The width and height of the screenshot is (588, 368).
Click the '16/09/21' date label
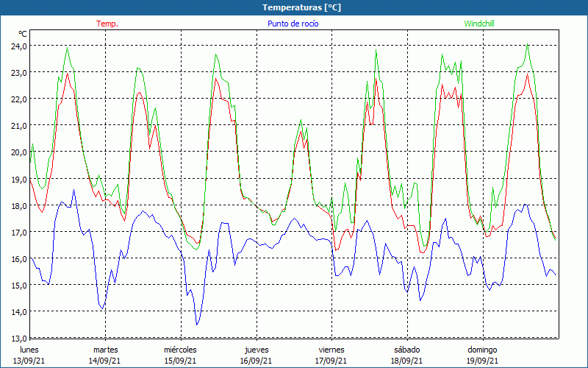256,361
